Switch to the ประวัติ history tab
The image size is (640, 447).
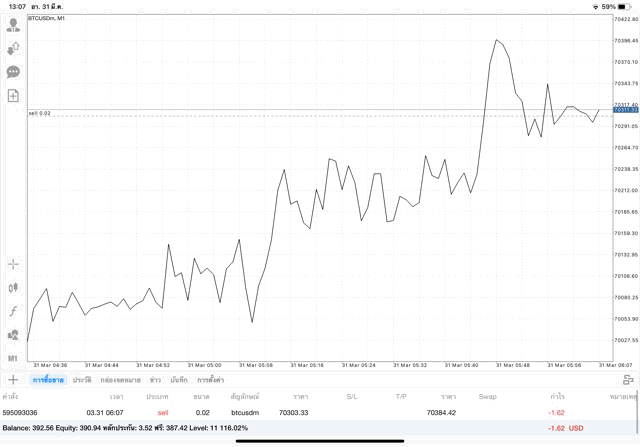(x=82, y=380)
